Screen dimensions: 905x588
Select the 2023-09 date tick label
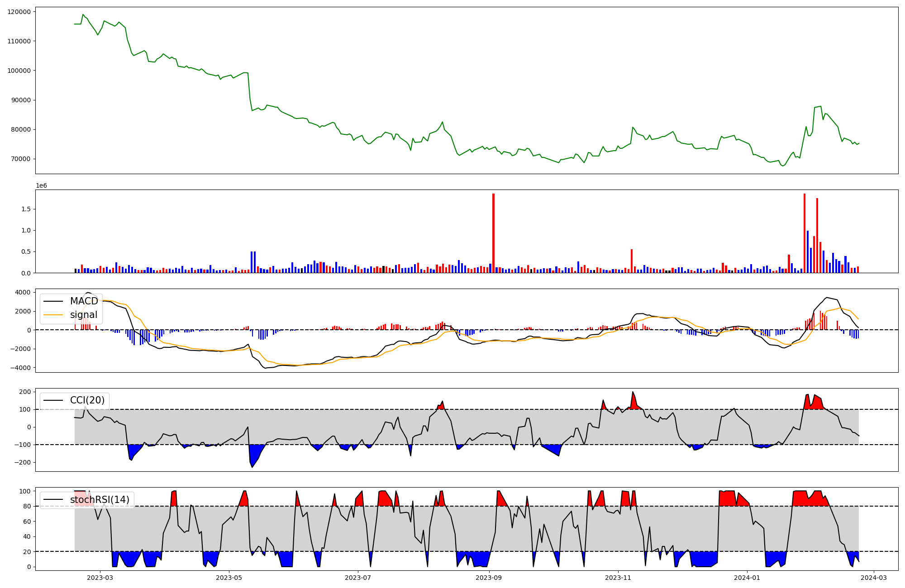click(x=489, y=578)
